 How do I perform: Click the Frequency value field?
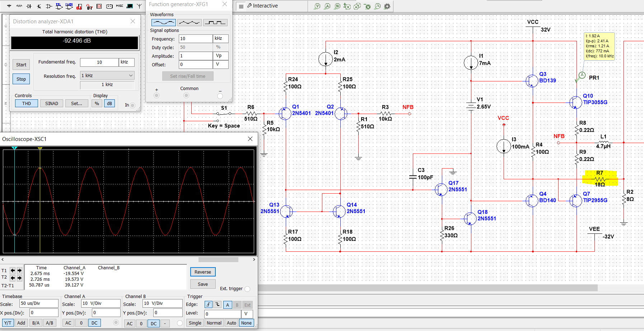(196, 38)
